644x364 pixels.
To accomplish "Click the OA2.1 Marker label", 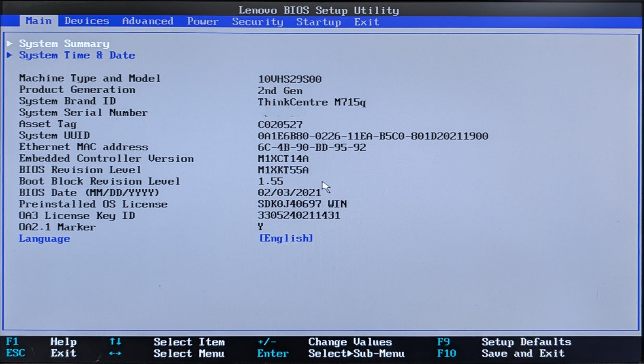I will click(x=57, y=227).
